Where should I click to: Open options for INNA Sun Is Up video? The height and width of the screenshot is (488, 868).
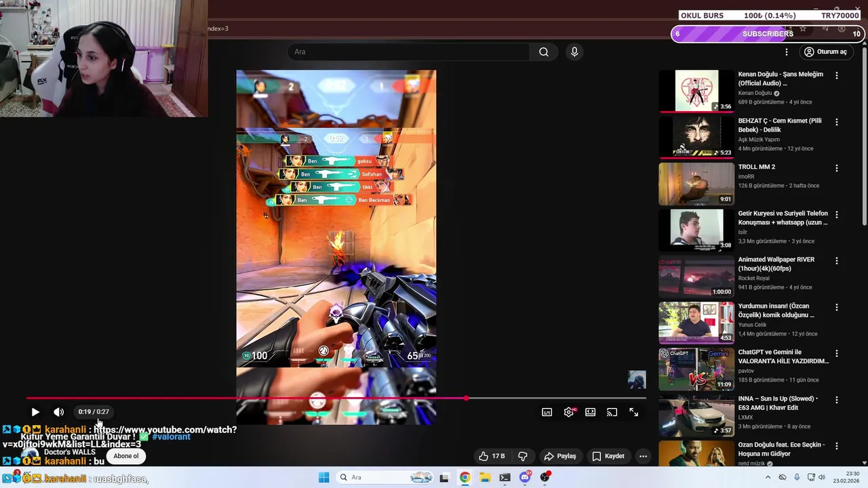837,400
